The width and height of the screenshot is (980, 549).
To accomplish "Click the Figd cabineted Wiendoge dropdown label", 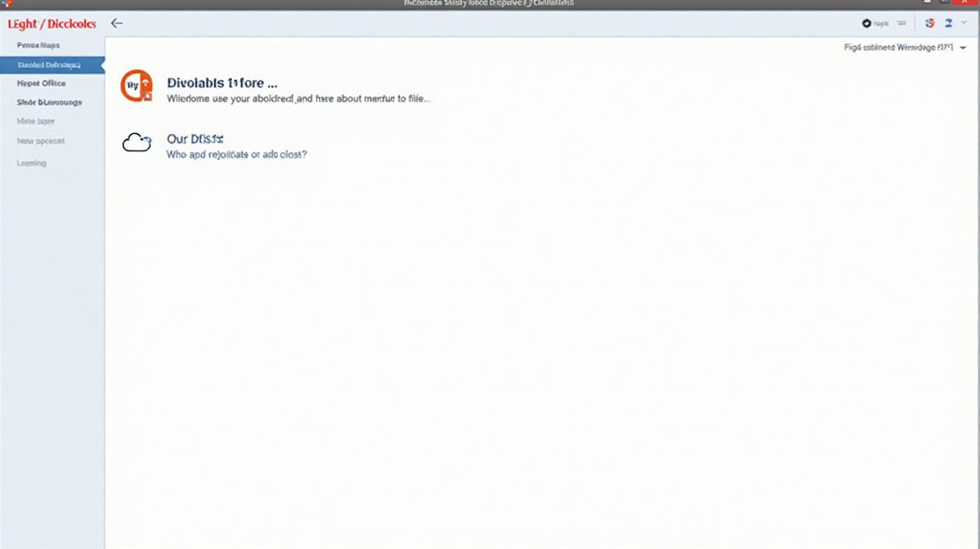I will click(x=898, y=48).
